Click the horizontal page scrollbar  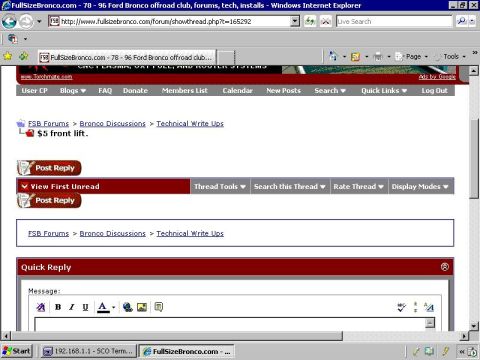coord(177,336)
